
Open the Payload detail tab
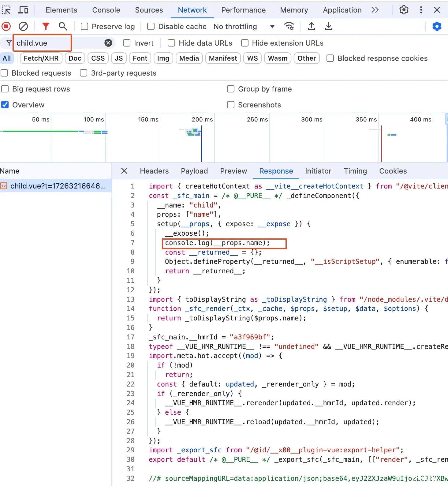tap(194, 171)
